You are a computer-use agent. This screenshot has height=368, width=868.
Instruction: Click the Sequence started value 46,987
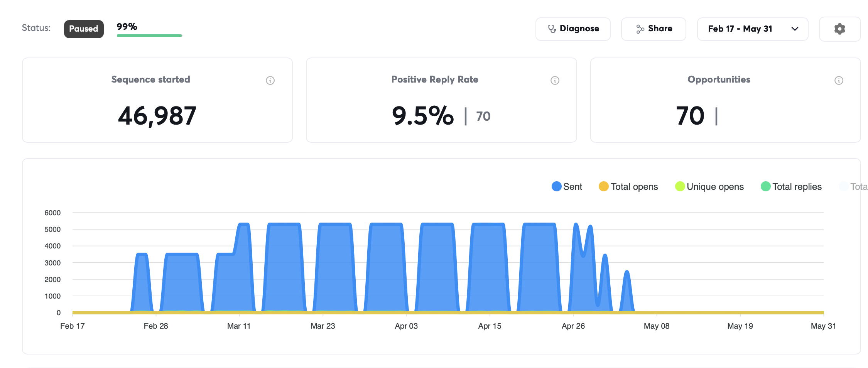pyautogui.click(x=157, y=116)
